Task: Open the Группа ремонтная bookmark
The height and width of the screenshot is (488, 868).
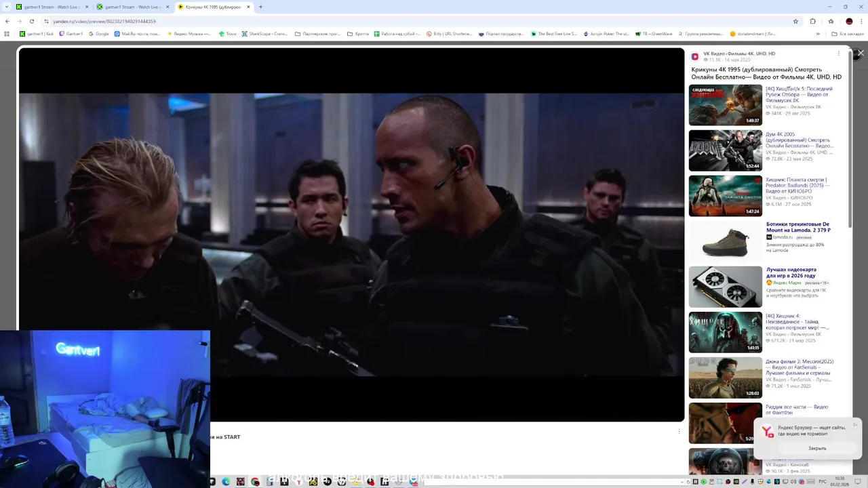Action: click(701, 33)
